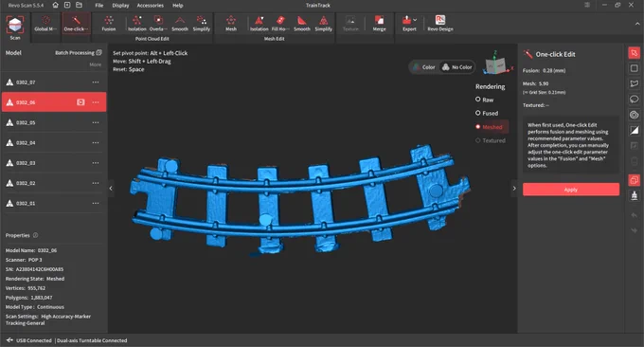Click the Mesh tool
The image size is (644, 347).
pyautogui.click(x=231, y=24)
